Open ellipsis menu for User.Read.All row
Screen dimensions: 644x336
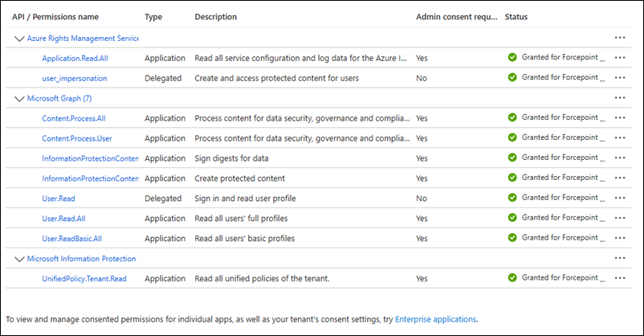(619, 219)
